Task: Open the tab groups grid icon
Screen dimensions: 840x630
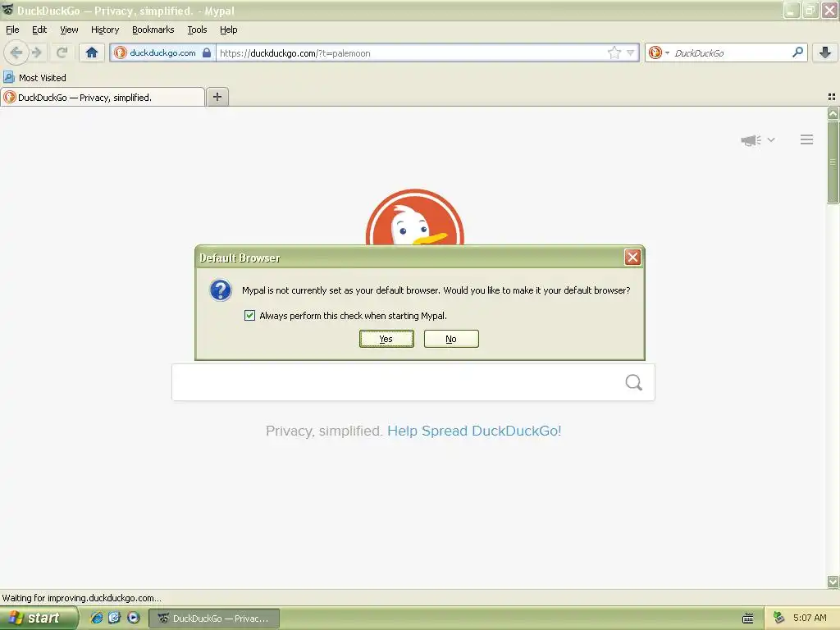Action: (832, 97)
